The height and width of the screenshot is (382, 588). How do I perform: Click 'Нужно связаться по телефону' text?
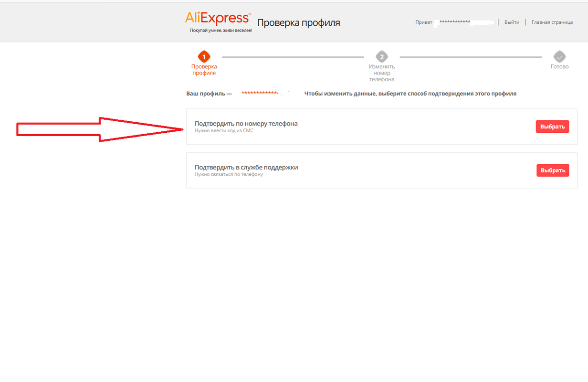click(x=229, y=174)
